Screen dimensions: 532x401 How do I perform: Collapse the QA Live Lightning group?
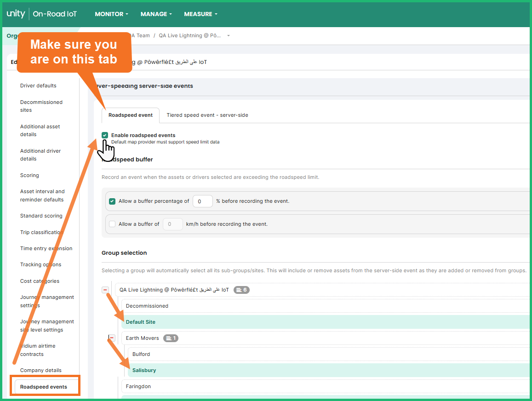coord(105,290)
